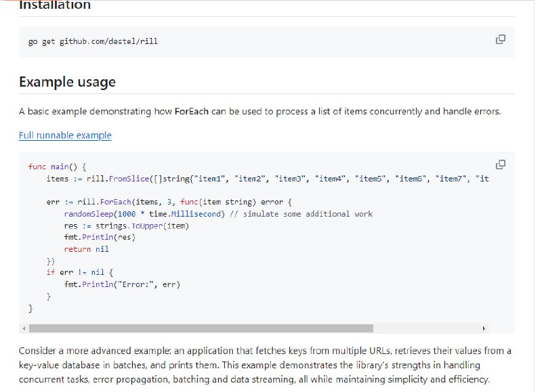Click the Example usage heading
Screen dimensions: 542x392
coord(67,82)
